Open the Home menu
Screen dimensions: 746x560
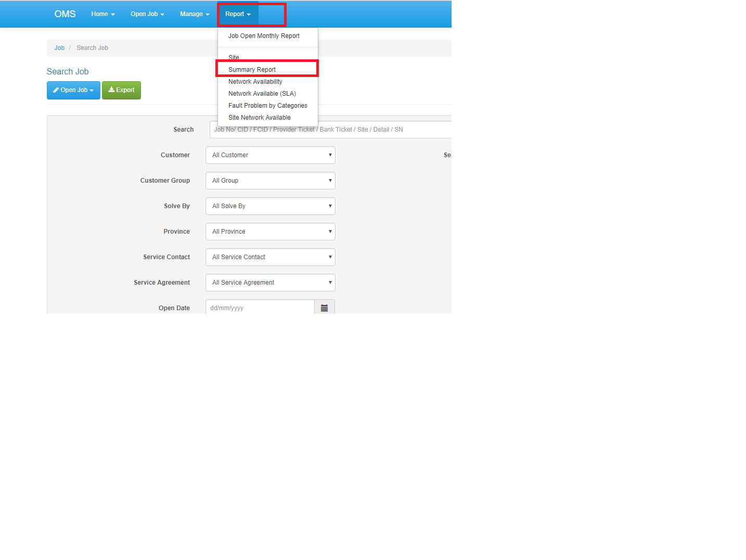tap(103, 14)
